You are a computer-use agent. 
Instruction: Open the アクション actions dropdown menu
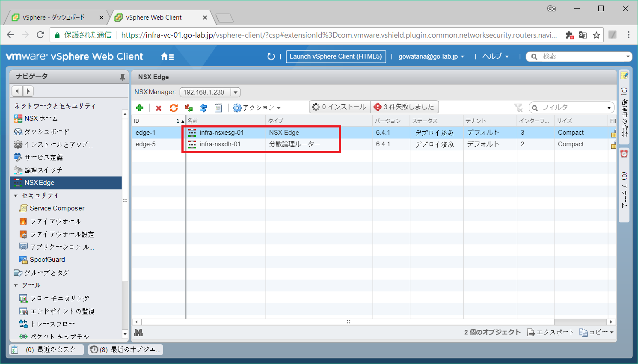[x=257, y=108]
